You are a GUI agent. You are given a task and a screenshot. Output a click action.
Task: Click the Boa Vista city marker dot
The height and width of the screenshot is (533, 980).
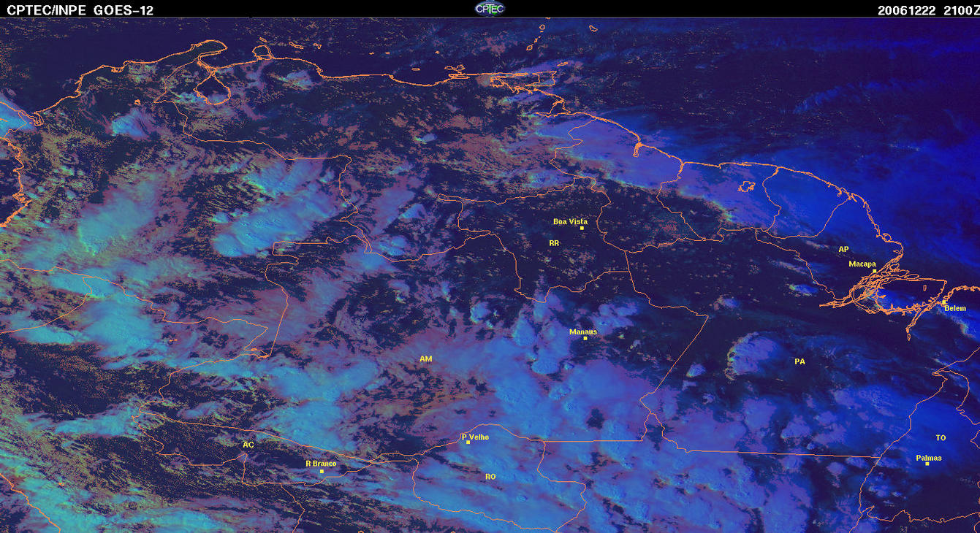click(x=582, y=228)
